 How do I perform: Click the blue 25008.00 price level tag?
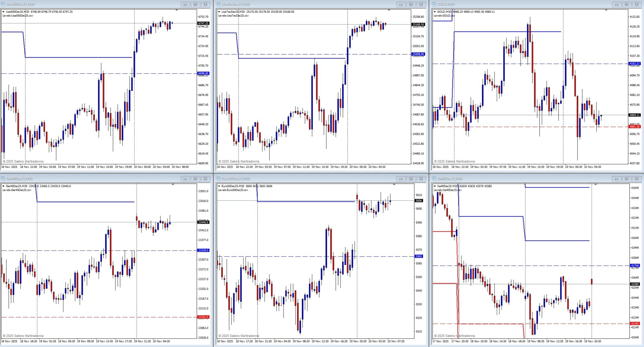418,54
